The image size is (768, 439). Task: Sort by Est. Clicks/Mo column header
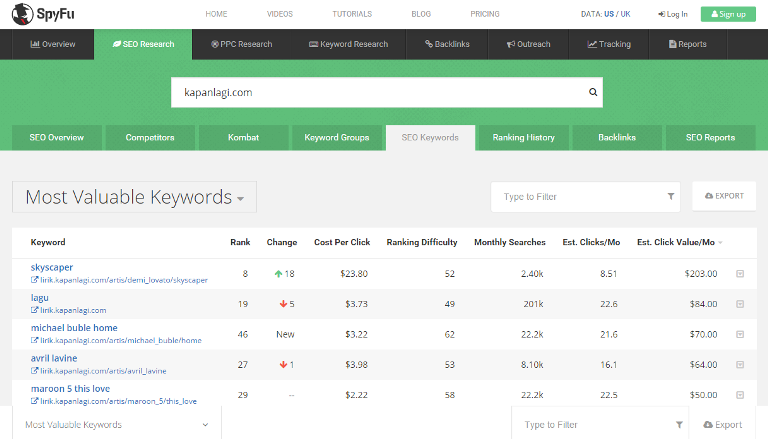pos(591,242)
